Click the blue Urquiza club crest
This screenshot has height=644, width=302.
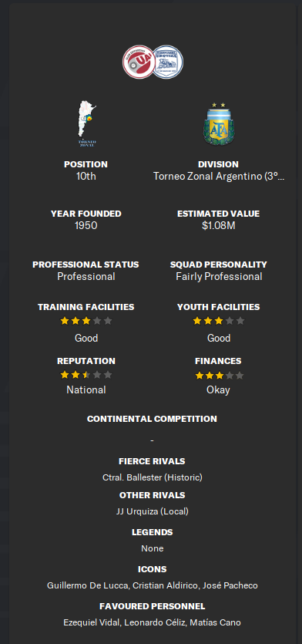click(x=168, y=62)
